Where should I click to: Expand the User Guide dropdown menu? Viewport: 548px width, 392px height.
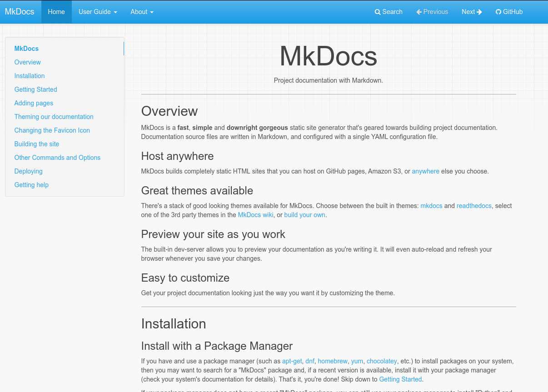click(98, 12)
